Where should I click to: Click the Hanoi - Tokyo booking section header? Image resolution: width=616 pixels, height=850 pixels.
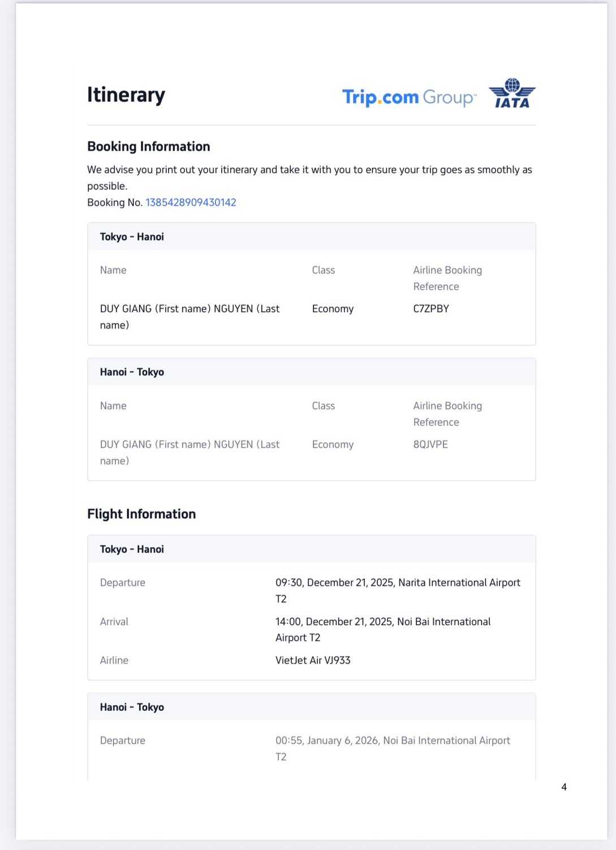[132, 372]
